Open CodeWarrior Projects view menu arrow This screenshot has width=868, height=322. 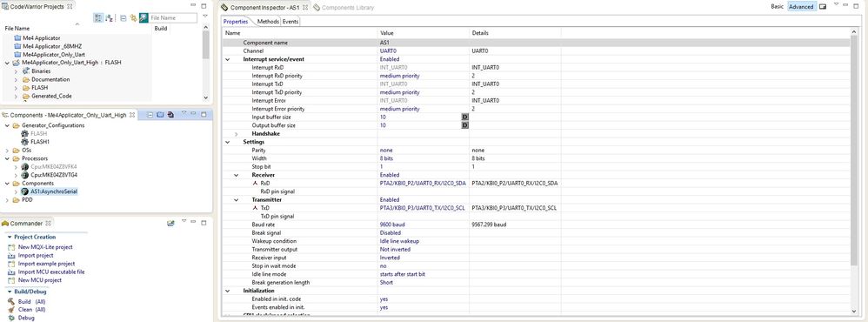[204, 16]
